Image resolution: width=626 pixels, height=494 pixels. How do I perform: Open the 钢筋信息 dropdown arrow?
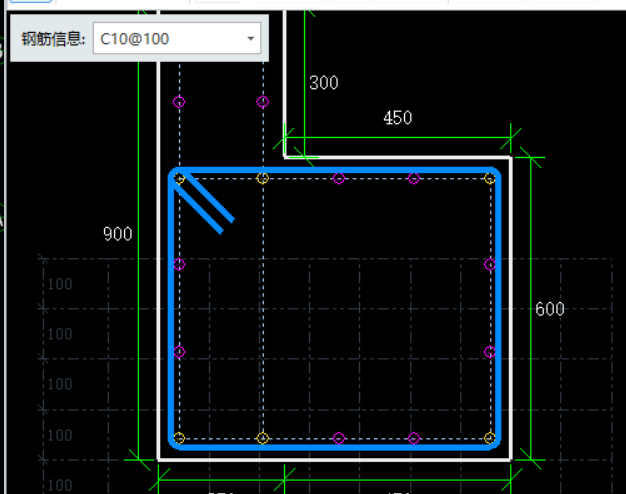250,39
